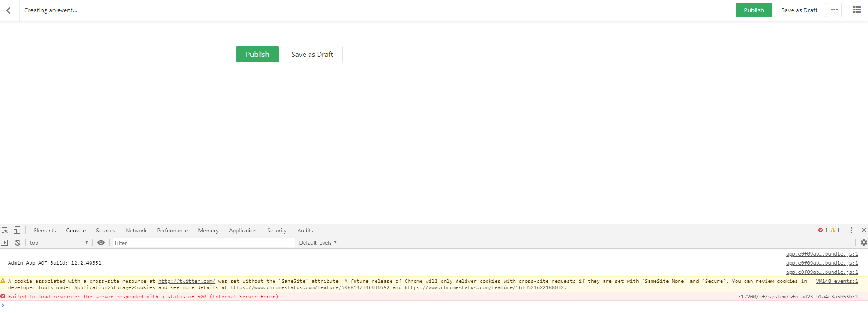Open the Default levels dropdown
This screenshot has height=313, width=868.
318,243
